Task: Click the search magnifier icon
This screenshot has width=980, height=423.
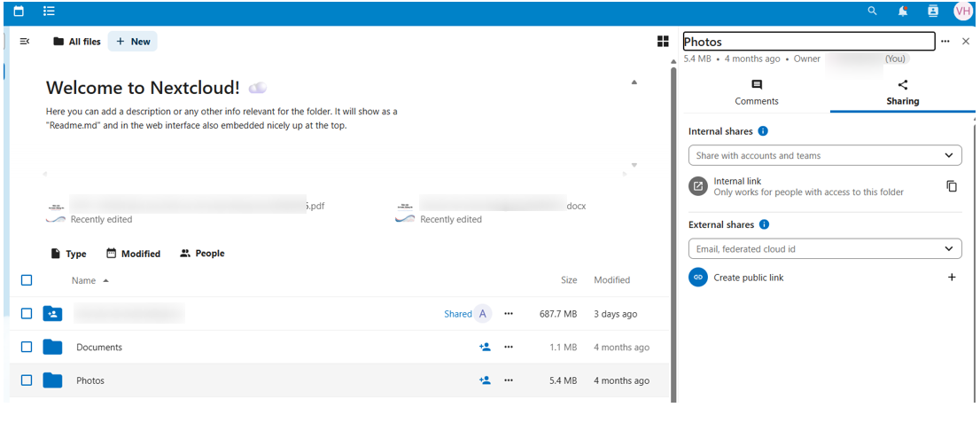Action: (x=872, y=11)
